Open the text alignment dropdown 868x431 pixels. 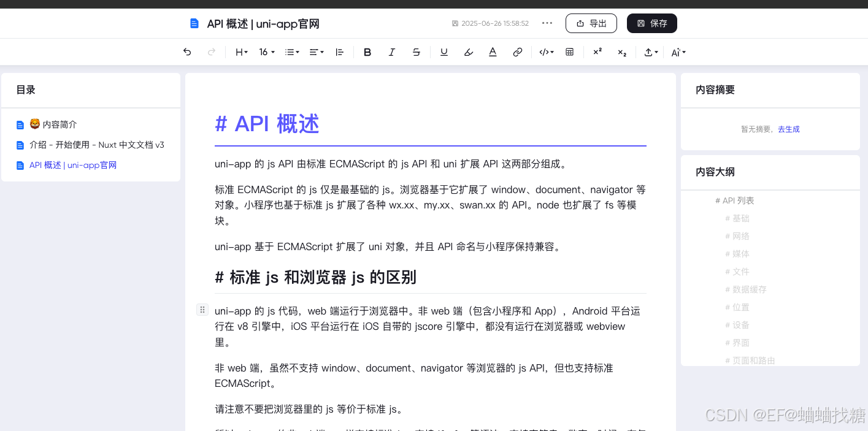317,52
